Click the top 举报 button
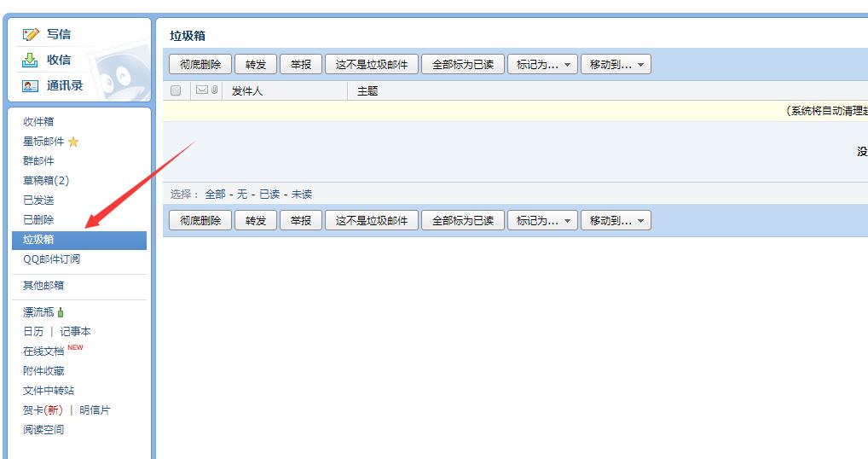Image resolution: width=868 pixels, height=459 pixels. coord(301,64)
